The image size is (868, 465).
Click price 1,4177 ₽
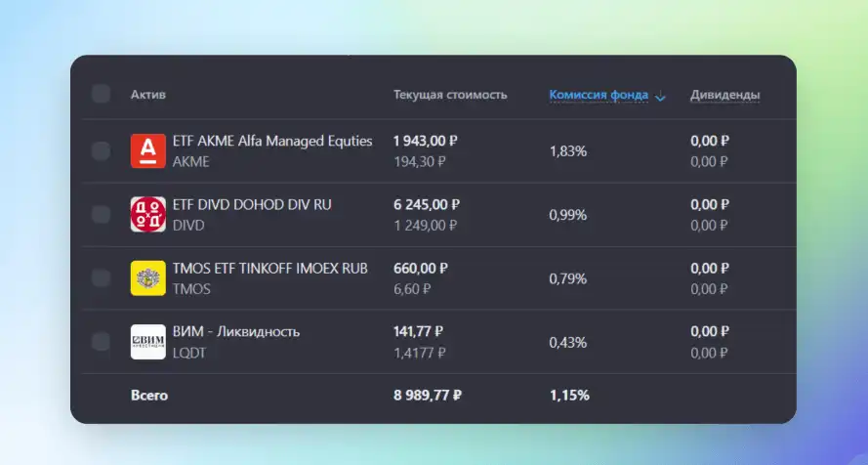click(420, 353)
